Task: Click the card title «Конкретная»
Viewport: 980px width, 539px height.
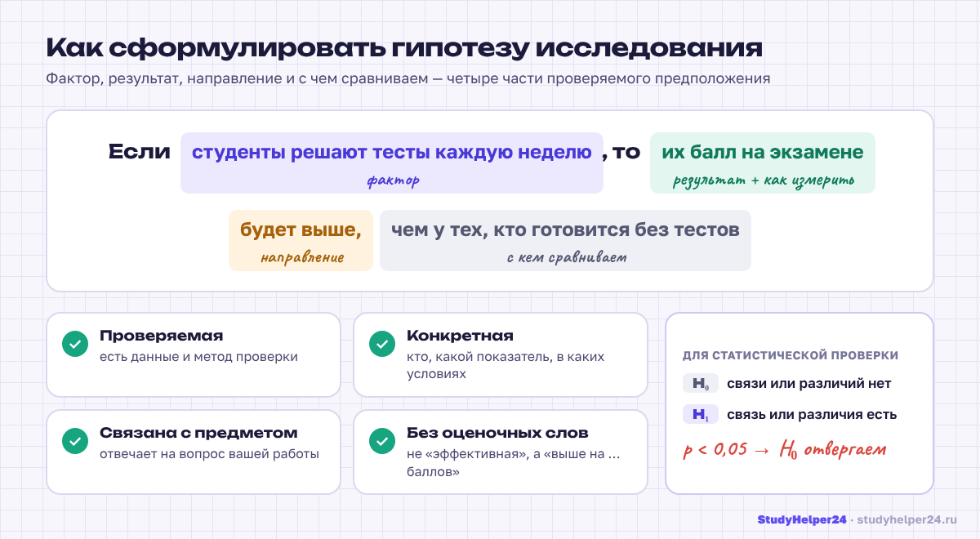Action: pos(460,336)
